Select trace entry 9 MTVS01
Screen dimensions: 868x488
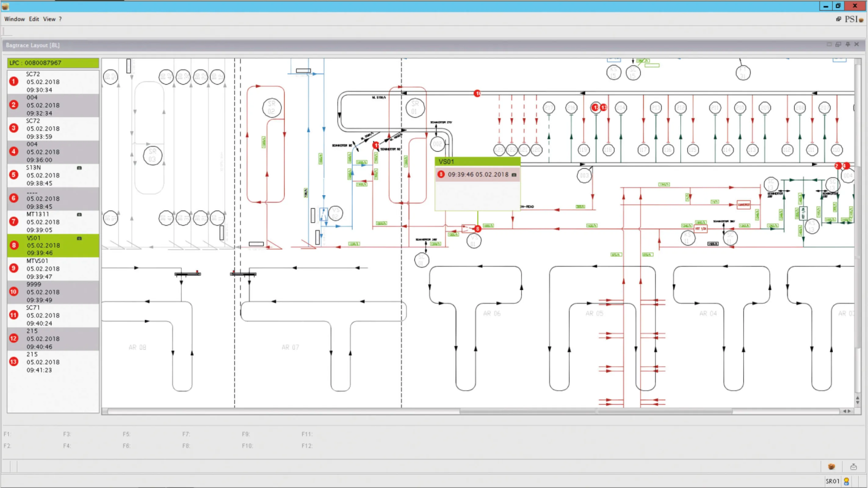(53, 269)
